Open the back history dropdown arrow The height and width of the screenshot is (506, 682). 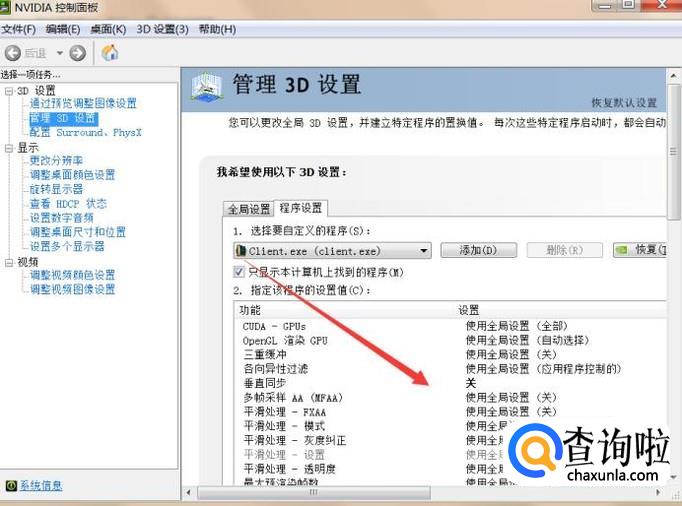[60, 53]
